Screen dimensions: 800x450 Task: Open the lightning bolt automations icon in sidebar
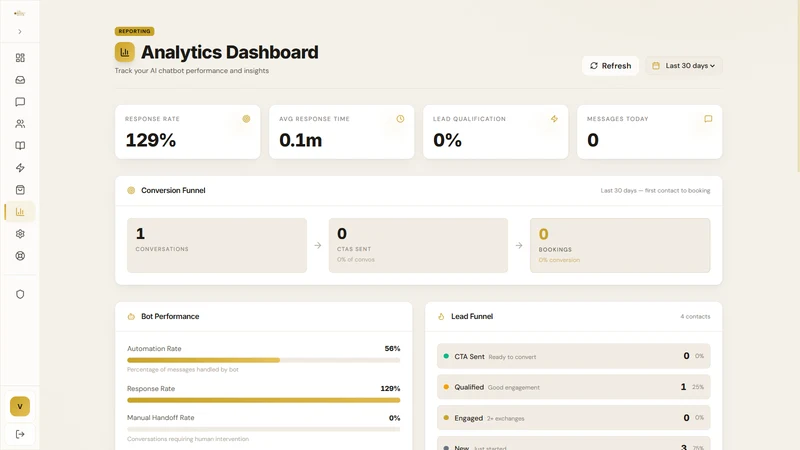[20, 168]
